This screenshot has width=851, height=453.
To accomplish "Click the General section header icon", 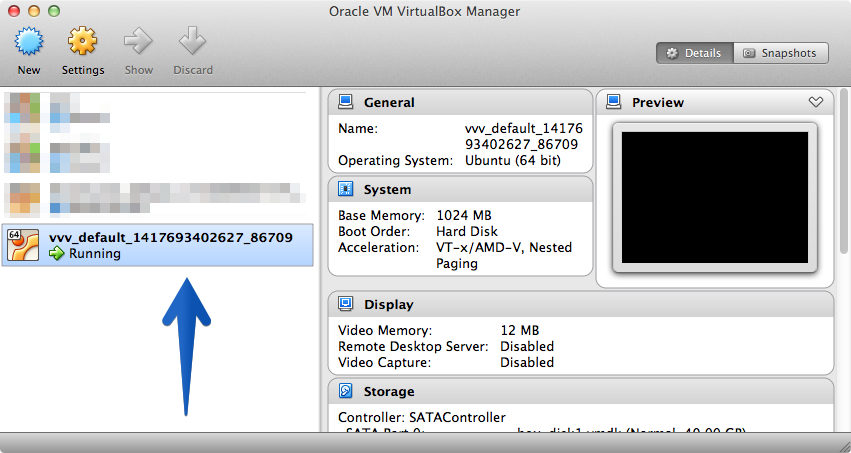I will (x=346, y=102).
